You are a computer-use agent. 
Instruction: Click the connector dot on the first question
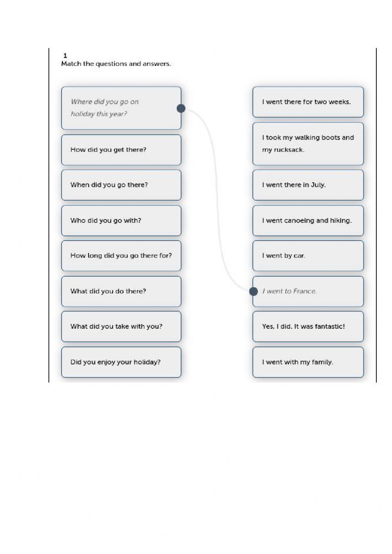coord(181,109)
